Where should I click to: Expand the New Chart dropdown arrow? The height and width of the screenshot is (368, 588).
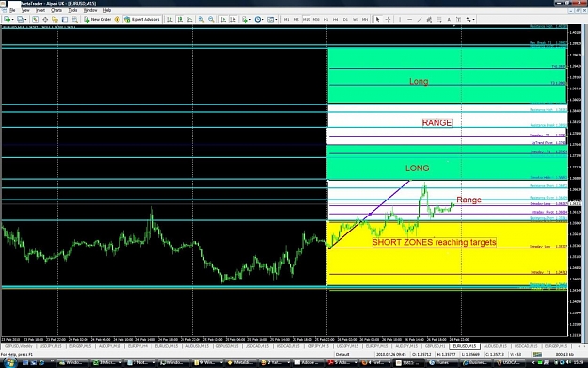[12, 20]
